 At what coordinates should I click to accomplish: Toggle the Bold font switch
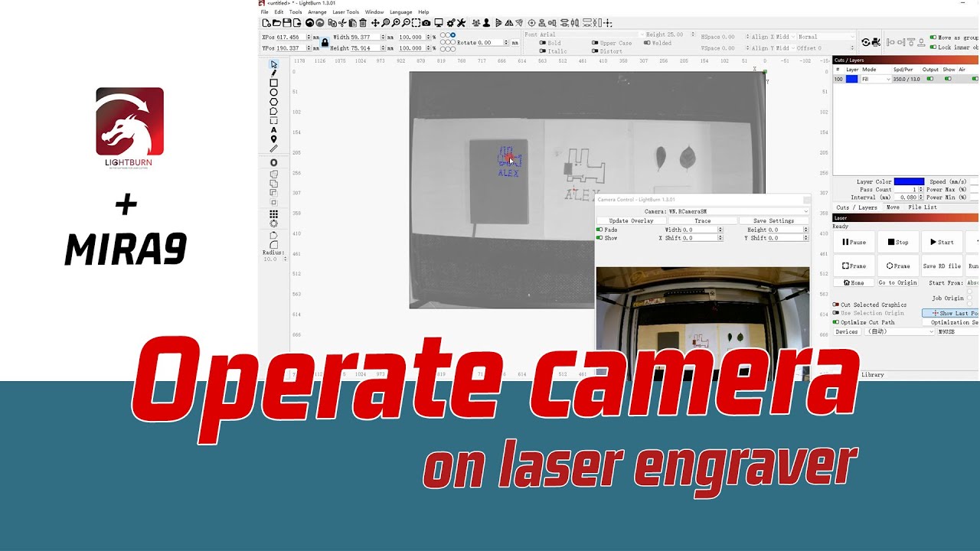point(544,43)
